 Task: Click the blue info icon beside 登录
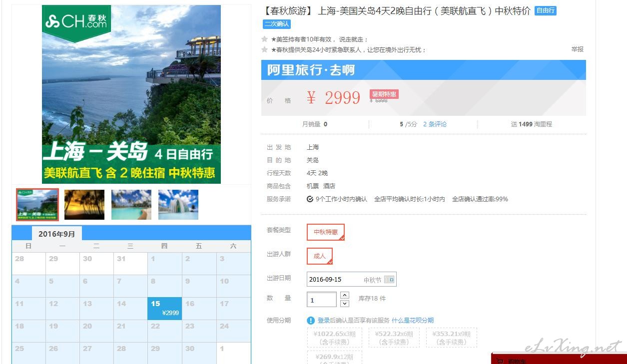(x=311, y=321)
